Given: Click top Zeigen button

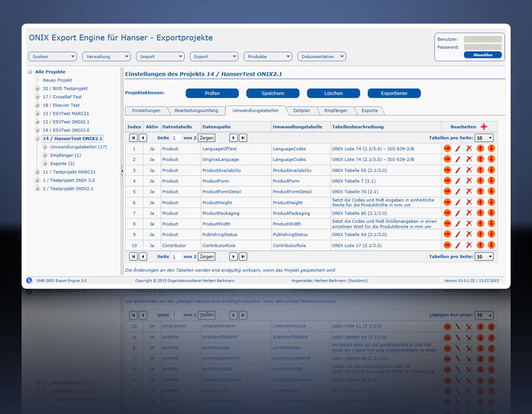Looking at the screenshot, I should pyautogui.click(x=206, y=138).
